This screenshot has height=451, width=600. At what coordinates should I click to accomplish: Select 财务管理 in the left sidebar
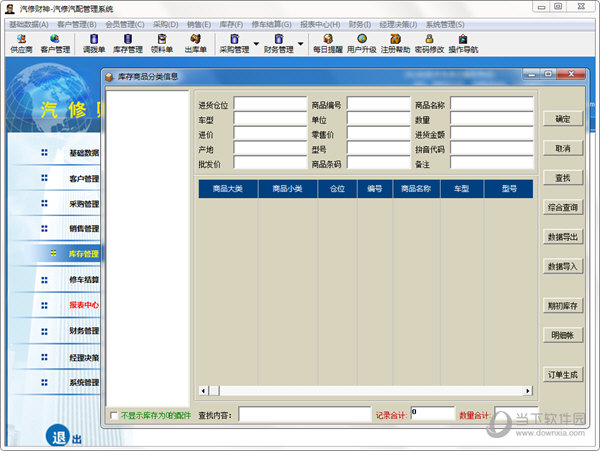pos(84,331)
